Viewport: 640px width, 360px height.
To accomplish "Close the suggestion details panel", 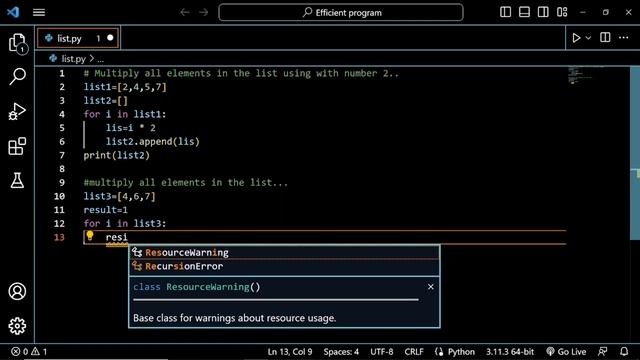I will pos(431,287).
